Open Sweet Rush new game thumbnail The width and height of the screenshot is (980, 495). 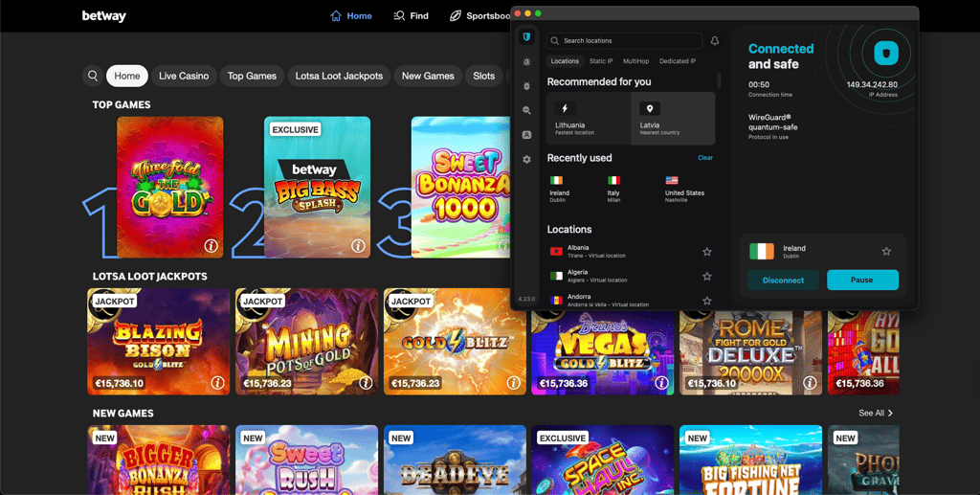coord(307,460)
